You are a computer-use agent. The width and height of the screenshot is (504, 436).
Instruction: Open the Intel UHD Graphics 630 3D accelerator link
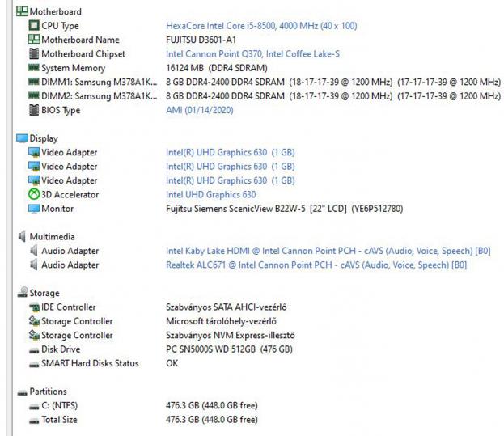(x=211, y=194)
